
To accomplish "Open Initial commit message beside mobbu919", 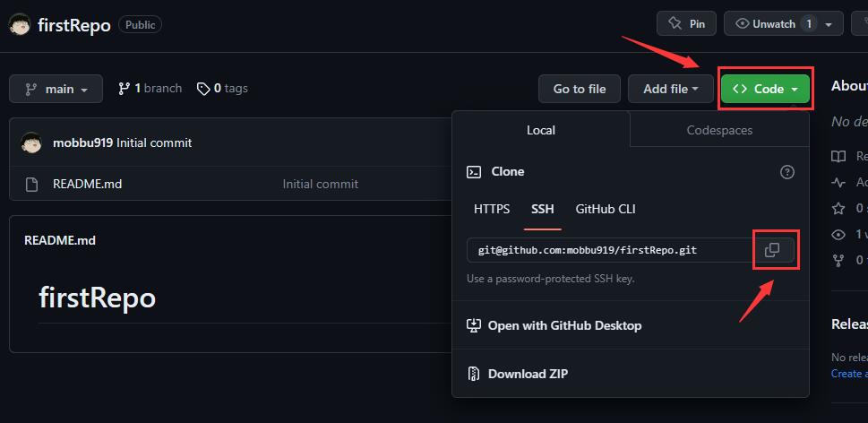I will click(154, 142).
